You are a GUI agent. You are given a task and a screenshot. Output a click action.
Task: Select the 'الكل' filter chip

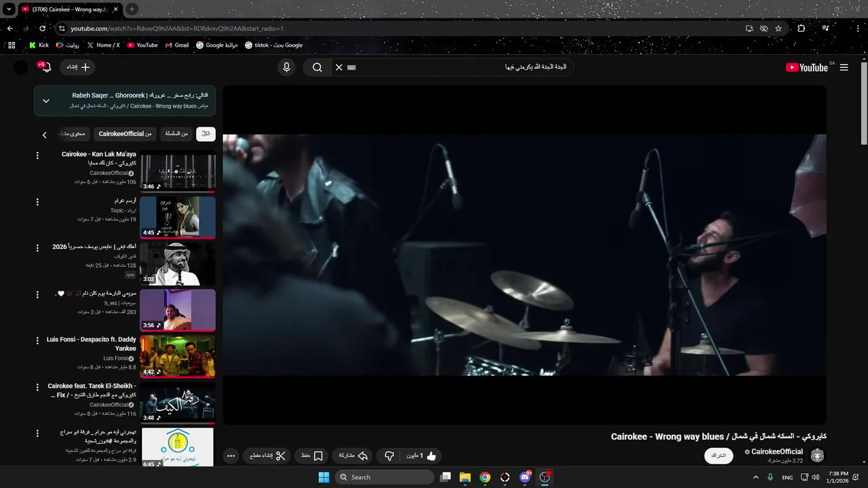pyautogui.click(x=205, y=134)
